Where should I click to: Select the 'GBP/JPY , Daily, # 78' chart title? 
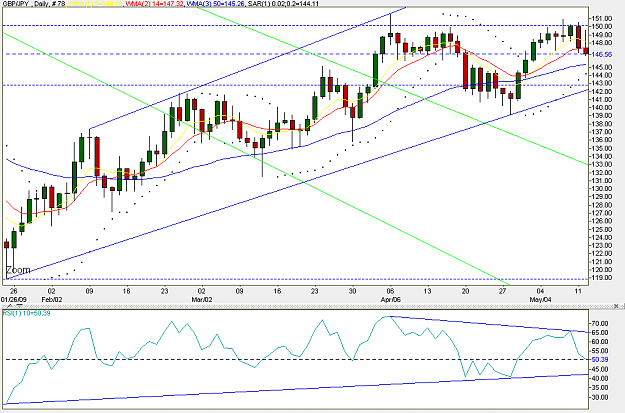point(33,4)
